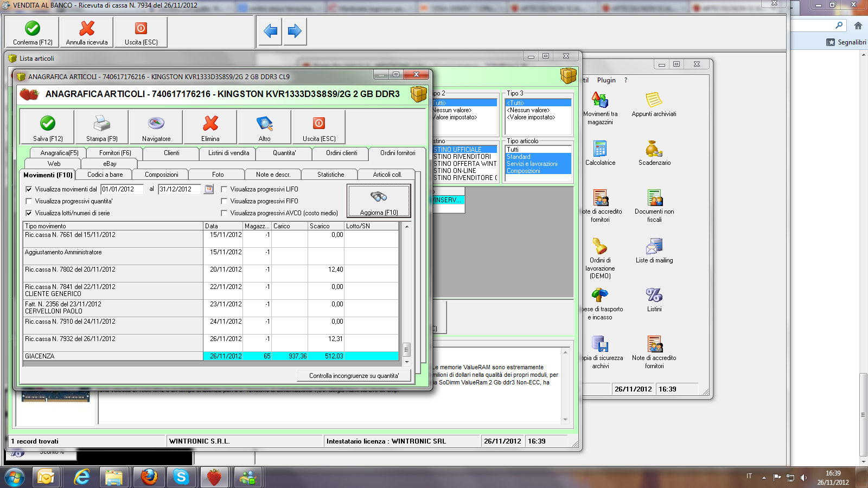868x488 pixels.
Task: Uncheck Visualizza movimenti dal checkbox
Action: (x=29, y=189)
